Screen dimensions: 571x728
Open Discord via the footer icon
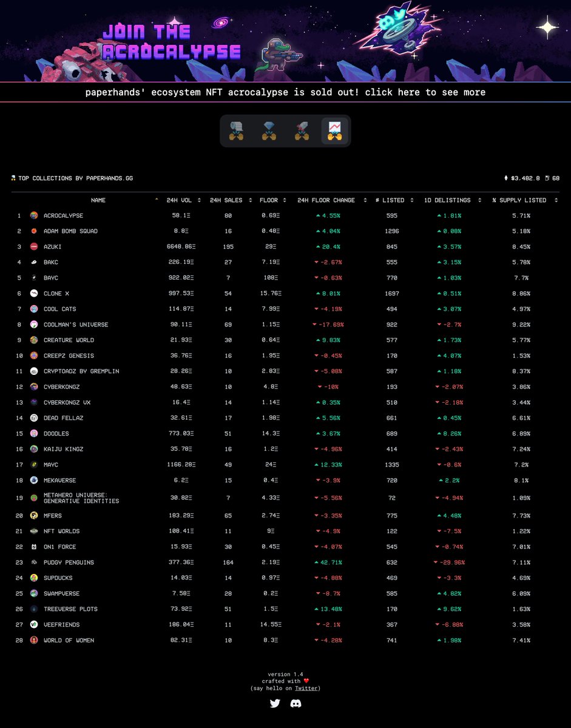click(x=296, y=703)
